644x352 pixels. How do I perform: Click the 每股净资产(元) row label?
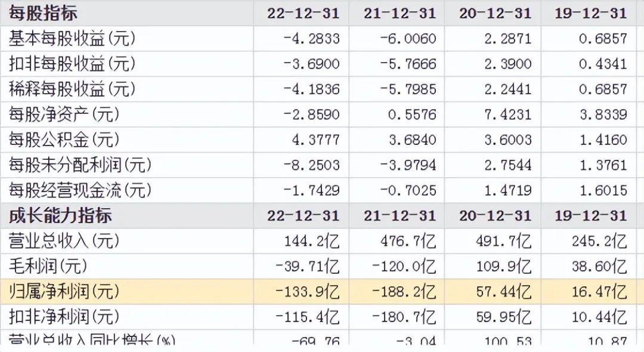coord(64,115)
